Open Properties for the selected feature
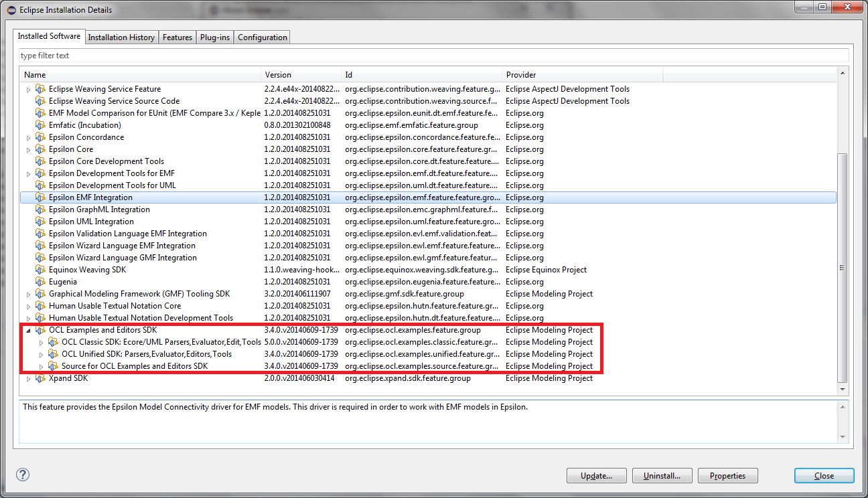Viewport: 868px width, 498px height. pyautogui.click(x=728, y=476)
